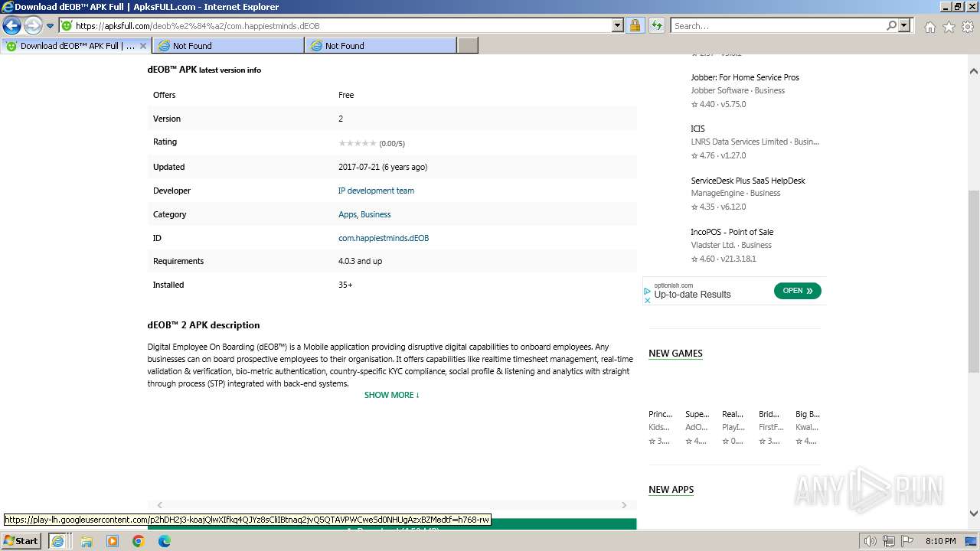Screen dimensions: 980x551
Task: Open a new blank tab
Action: pos(468,46)
